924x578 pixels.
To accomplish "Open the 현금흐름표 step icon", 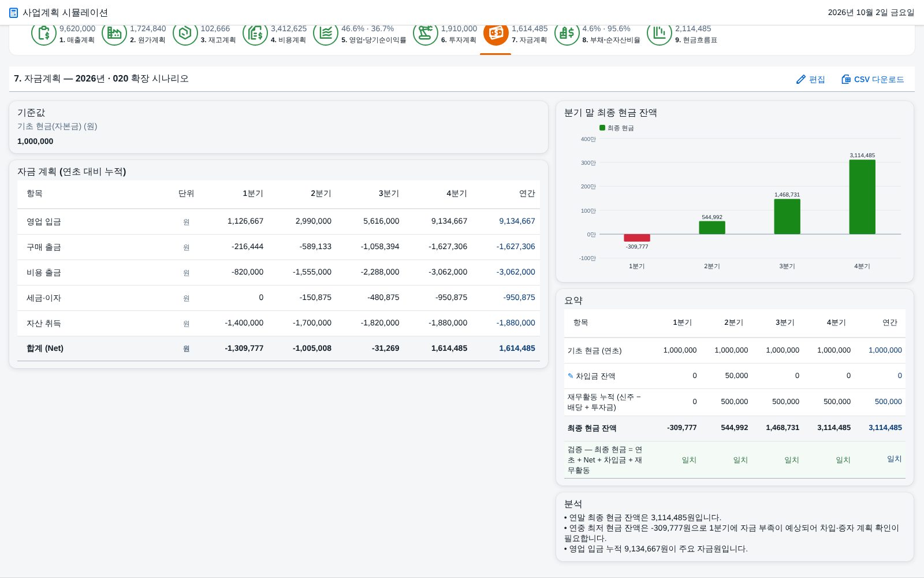I will pos(660,34).
